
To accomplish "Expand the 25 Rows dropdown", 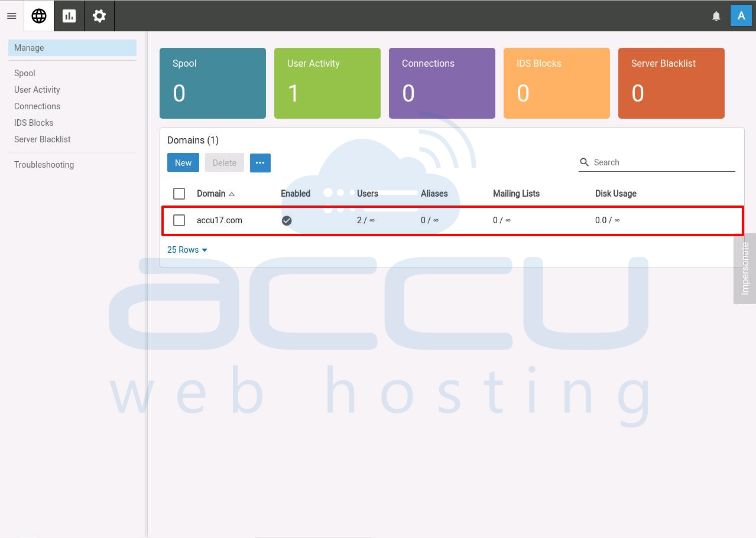I will pyautogui.click(x=187, y=250).
